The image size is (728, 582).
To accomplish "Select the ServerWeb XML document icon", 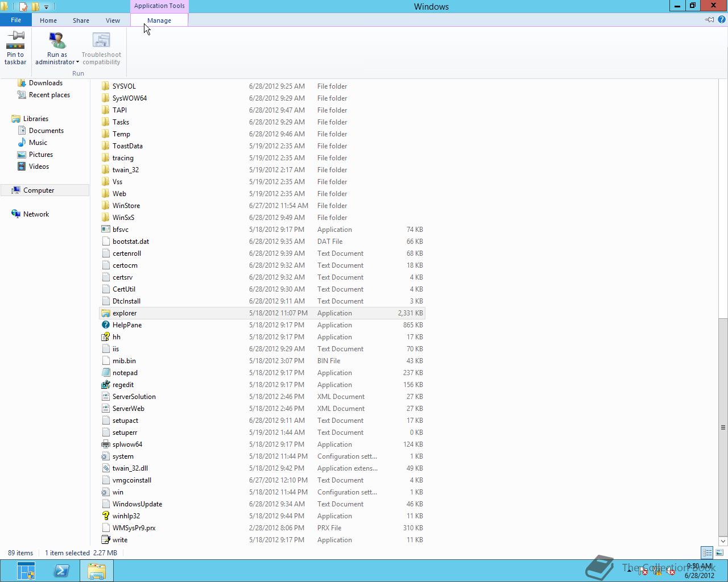I will (105, 409).
